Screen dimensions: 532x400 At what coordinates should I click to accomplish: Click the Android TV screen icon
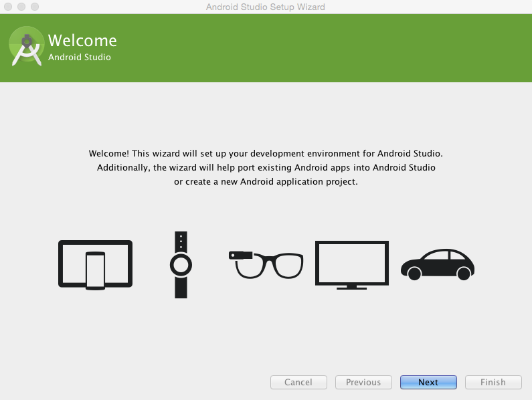point(352,265)
